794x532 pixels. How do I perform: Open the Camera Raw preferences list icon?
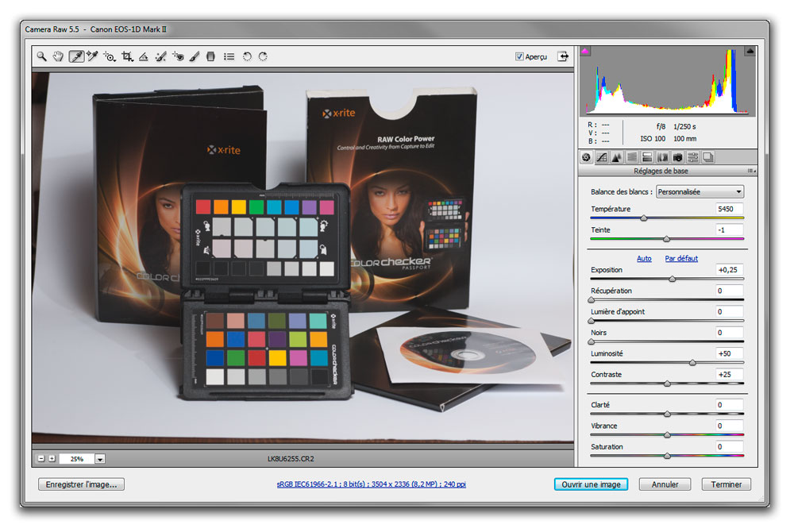[x=229, y=56]
